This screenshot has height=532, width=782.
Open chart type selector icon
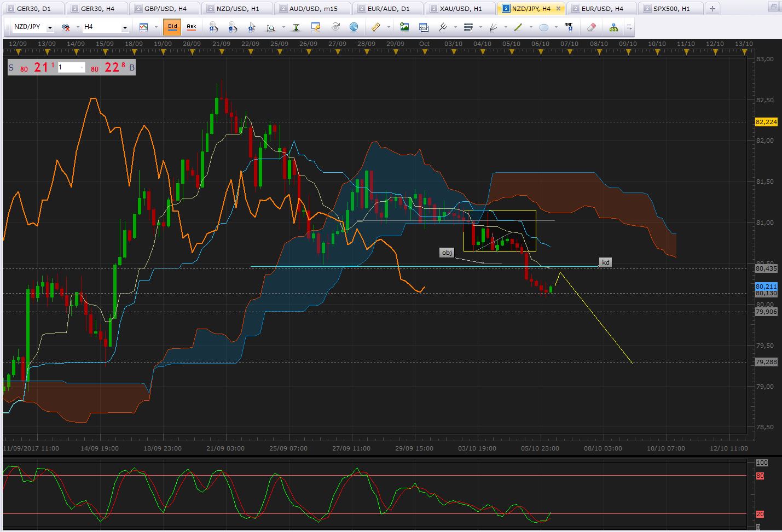pyautogui.click(x=144, y=27)
